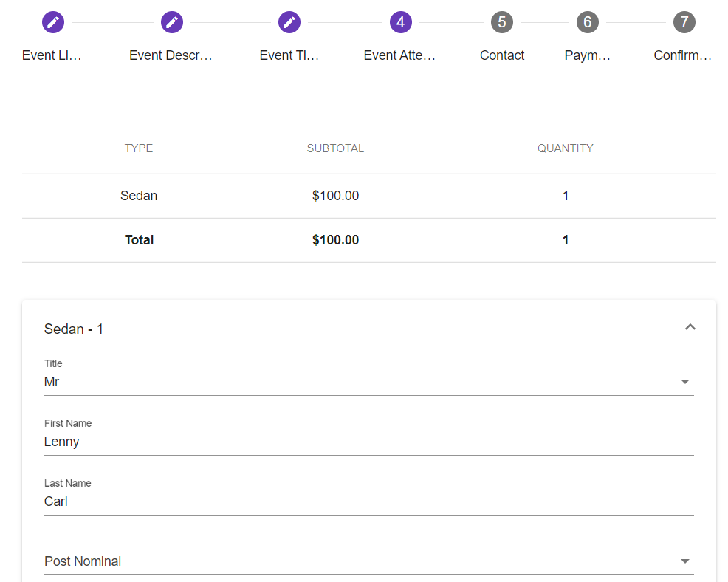728x582 pixels.
Task: Click the TYPE column header
Action: [x=139, y=148]
